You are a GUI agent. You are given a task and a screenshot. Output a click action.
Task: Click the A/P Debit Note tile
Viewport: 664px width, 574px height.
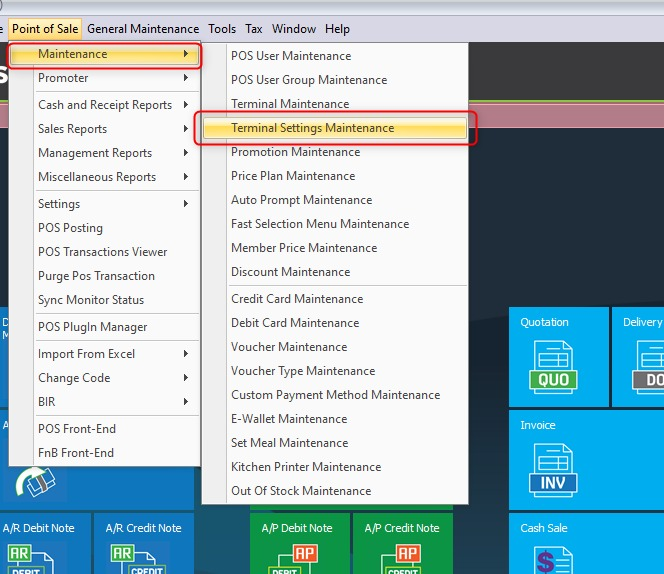(299, 546)
